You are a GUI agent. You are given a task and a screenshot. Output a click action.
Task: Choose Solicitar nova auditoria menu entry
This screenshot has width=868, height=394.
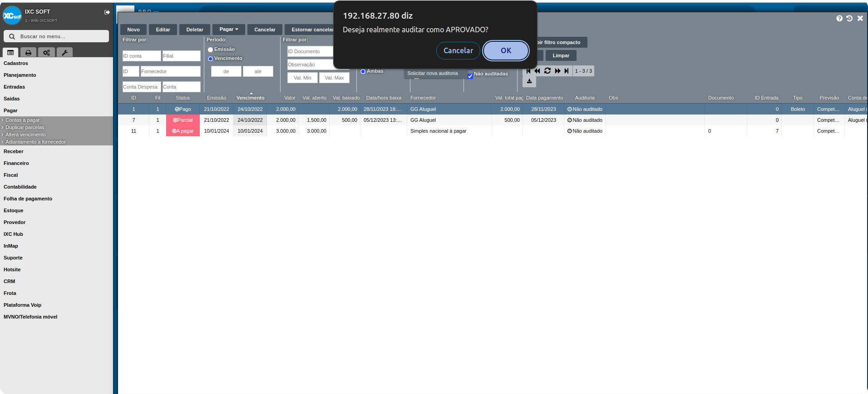[433, 73]
